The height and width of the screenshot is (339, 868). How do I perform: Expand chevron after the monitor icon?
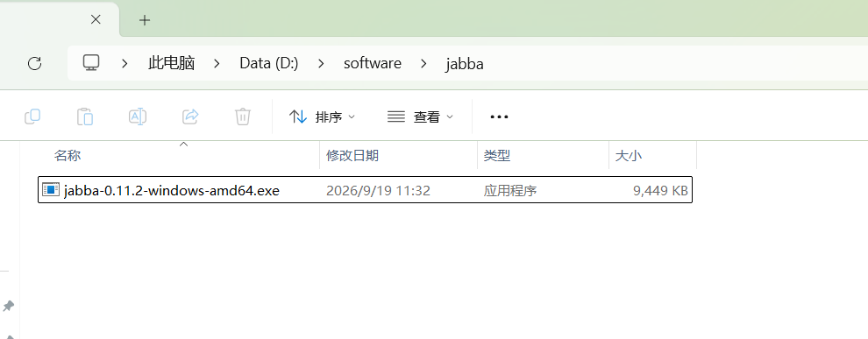[x=125, y=63]
